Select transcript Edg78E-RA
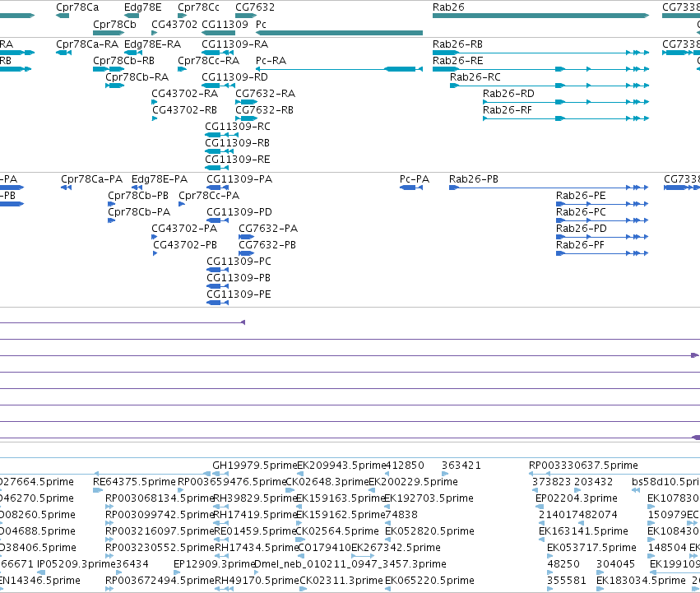This screenshot has height=593, width=700. [x=152, y=44]
